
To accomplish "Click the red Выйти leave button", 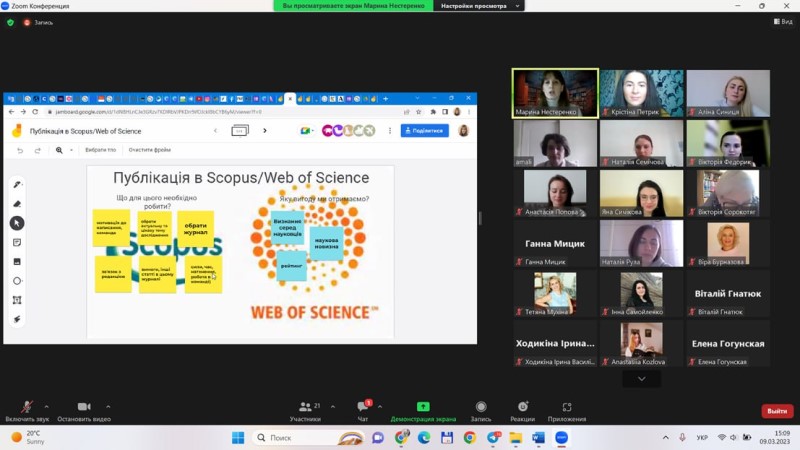I will 777,411.
